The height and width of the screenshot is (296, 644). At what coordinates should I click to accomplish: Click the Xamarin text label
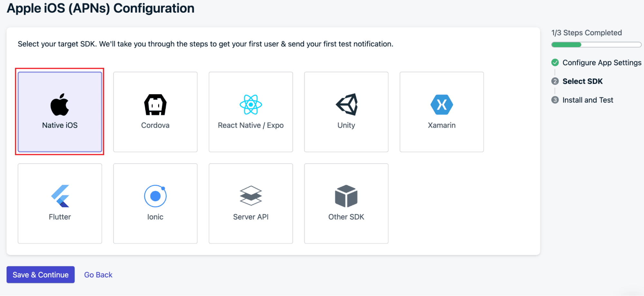pos(442,125)
